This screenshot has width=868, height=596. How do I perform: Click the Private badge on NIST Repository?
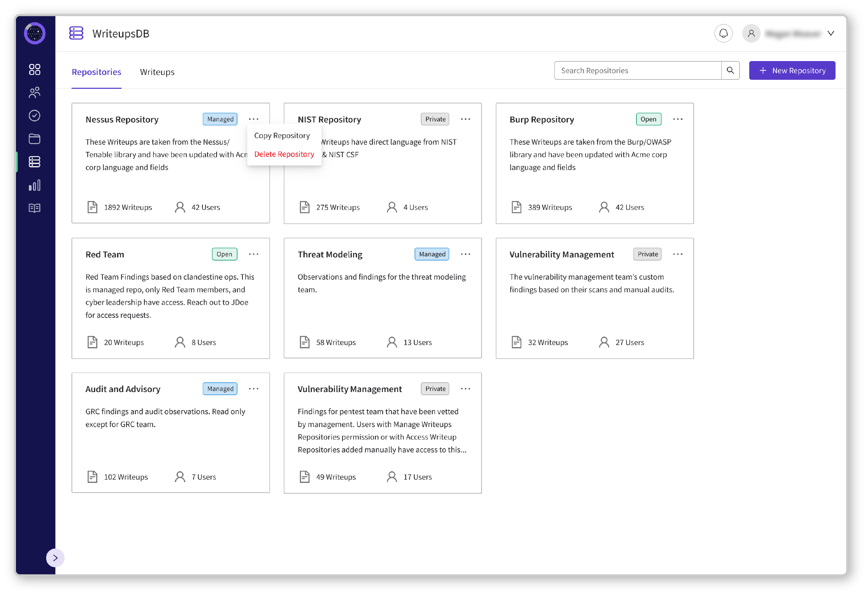coord(436,119)
